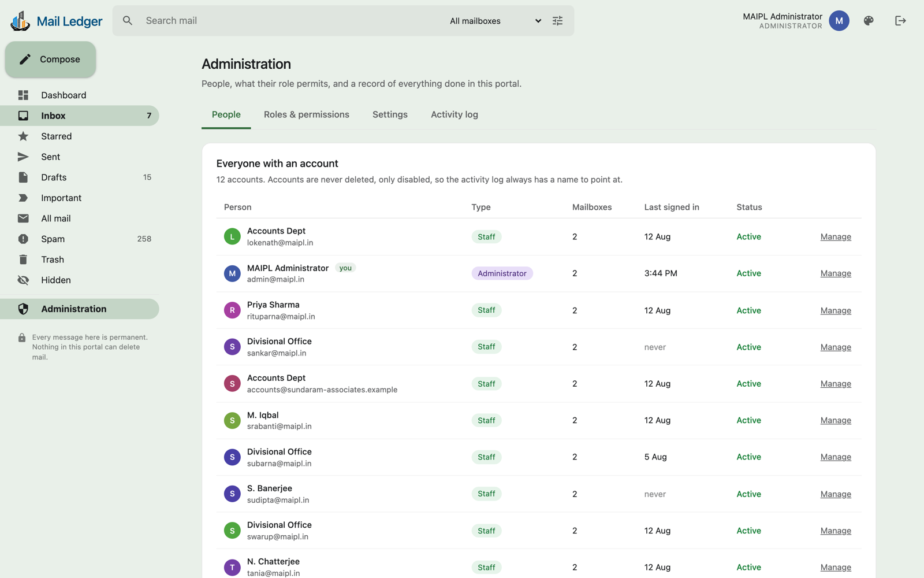Image resolution: width=924 pixels, height=578 pixels.
Task: Click the Drafts file icon
Action: pos(23,177)
